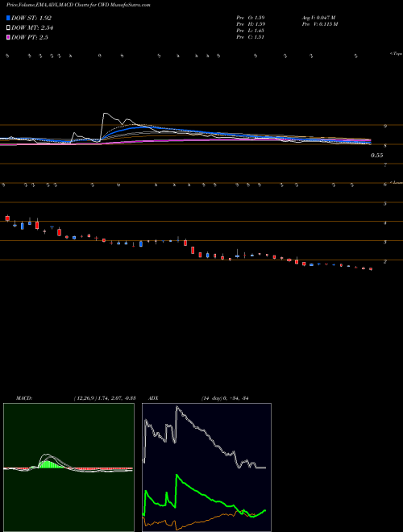Click the price axis label 7
The height and width of the screenshot is (532, 403).
[x=385, y=165]
